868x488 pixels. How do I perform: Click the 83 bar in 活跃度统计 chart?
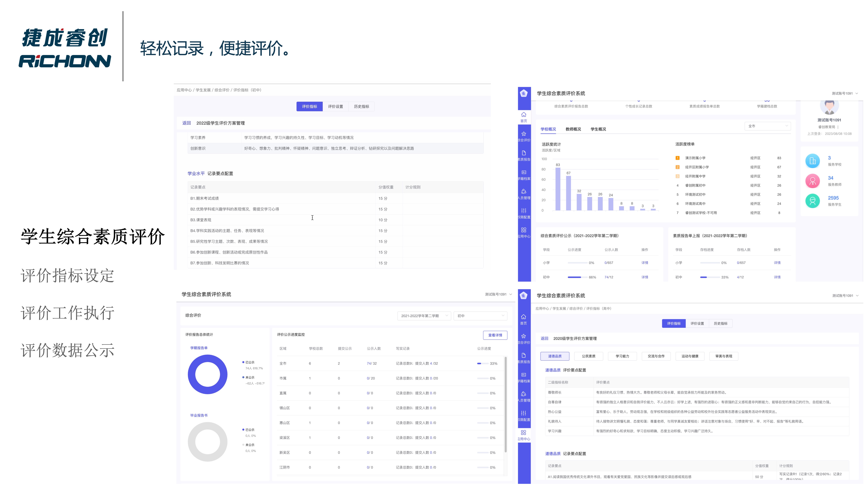[558, 189]
